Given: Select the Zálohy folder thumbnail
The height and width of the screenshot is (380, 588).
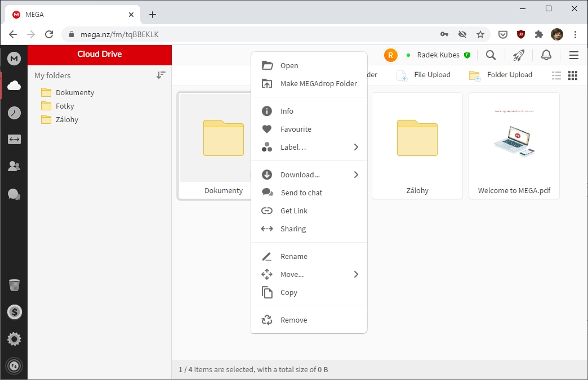Looking at the screenshot, I should click(417, 146).
